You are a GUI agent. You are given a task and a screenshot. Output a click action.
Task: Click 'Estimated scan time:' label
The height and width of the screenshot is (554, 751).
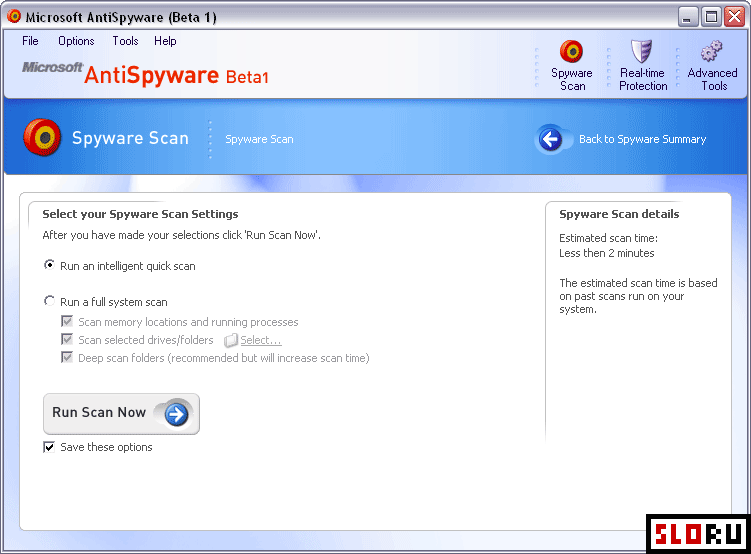(x=608, y=238)
